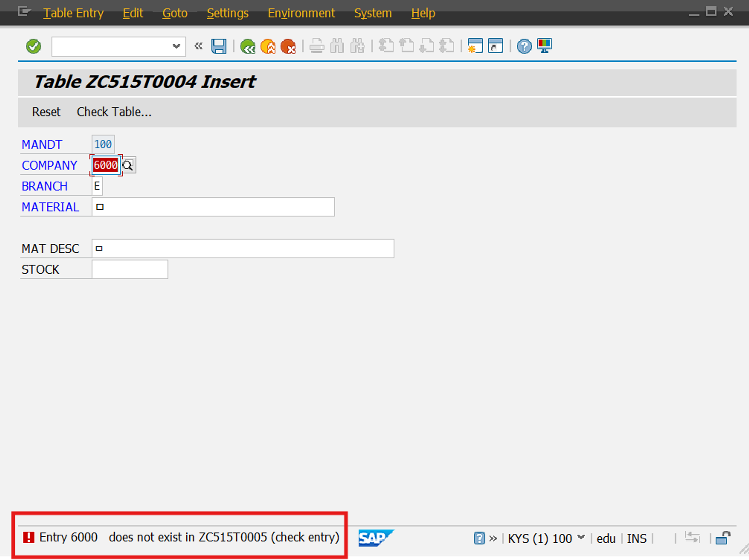Click the Save floppy disk icon
This screenshot has width=749, height=560.
(x=219, y=46)
